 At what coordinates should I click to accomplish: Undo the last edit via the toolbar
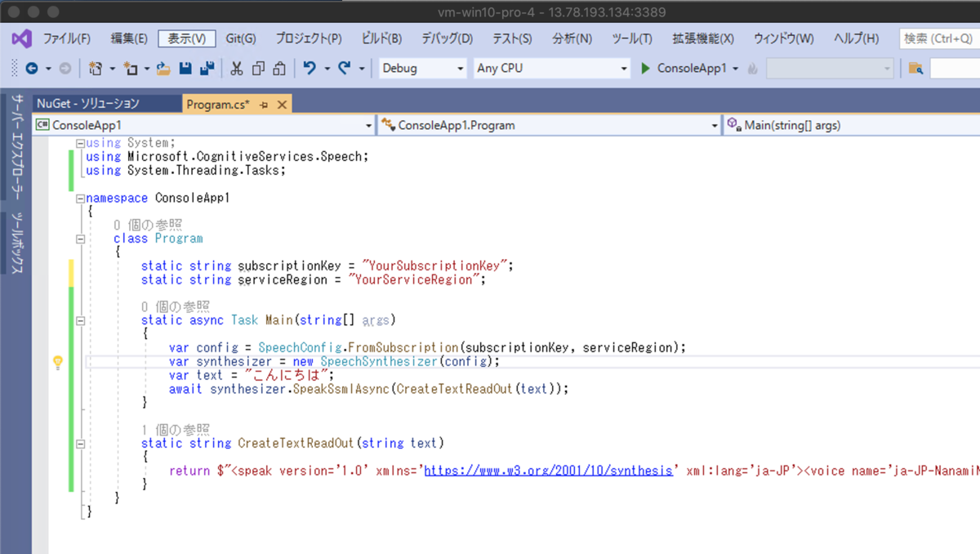309,69
